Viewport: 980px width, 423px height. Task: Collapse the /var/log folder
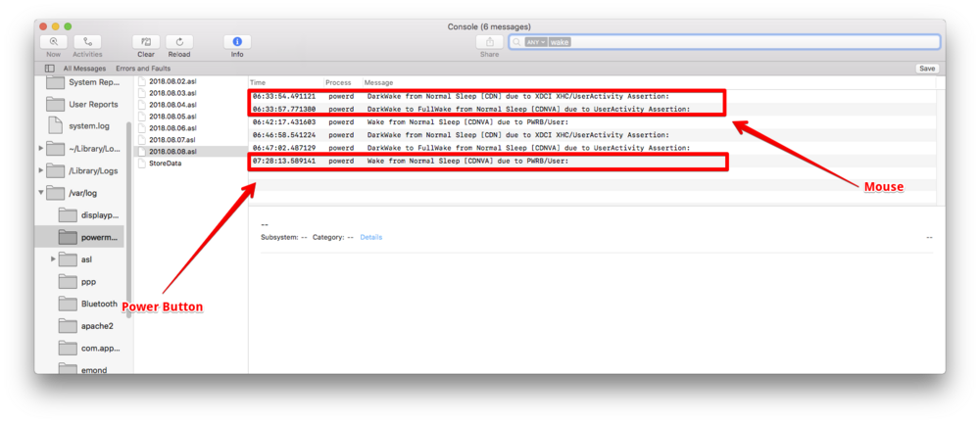pos(40,193)
